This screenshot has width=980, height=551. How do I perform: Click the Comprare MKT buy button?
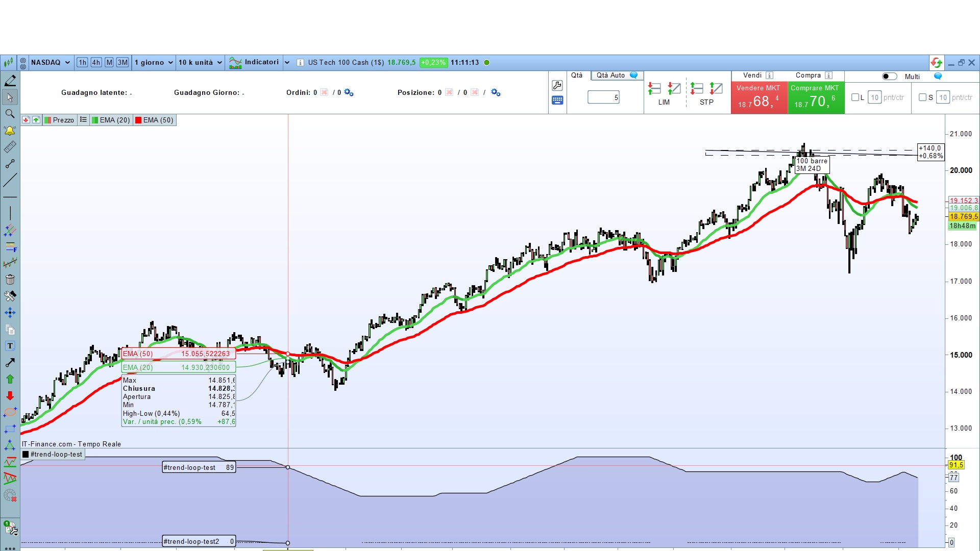click(x=815, y=97)
